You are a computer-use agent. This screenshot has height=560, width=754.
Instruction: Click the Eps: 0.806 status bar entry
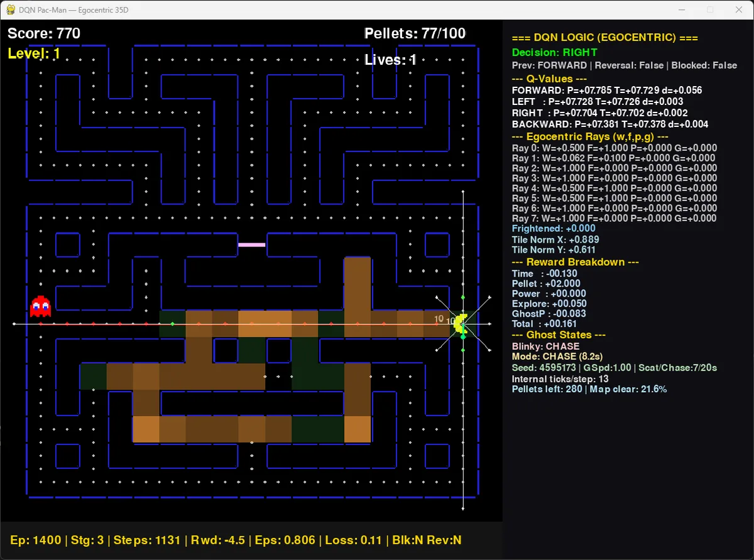285,541
